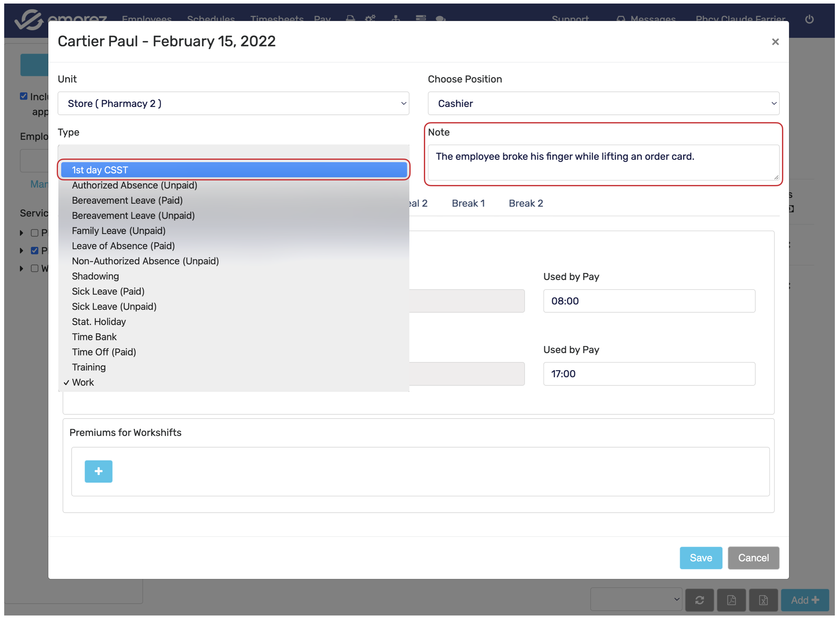Click the power/logout icon
840x620 pixels.
(809, 19)
